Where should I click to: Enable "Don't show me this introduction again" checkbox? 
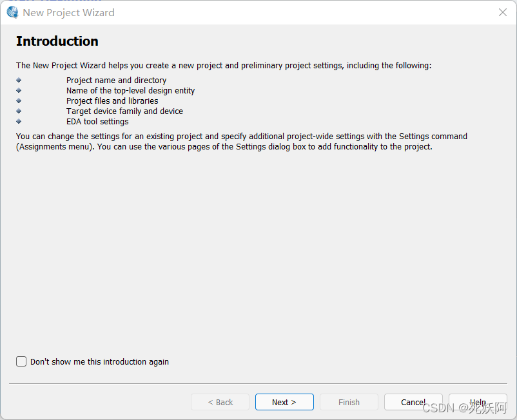click(x=21, y=361)
